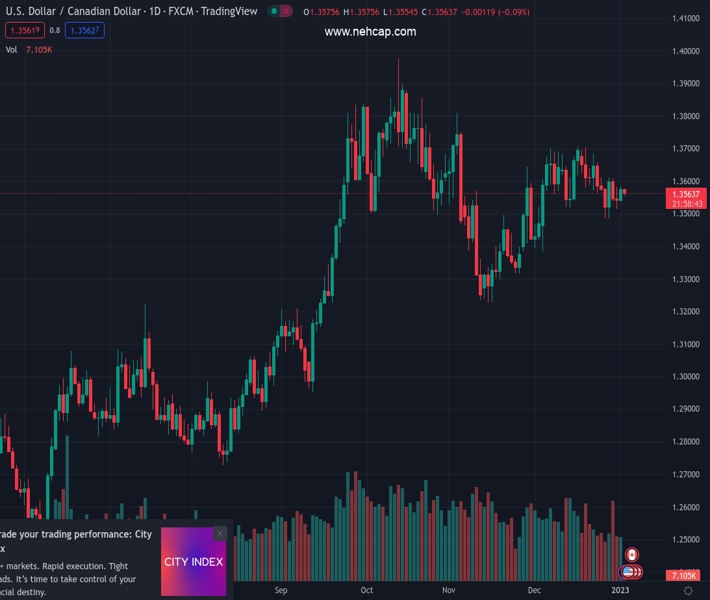Click the City Index logo thumbnail
This screenshot has height=600, width=710.
point(193,562)
